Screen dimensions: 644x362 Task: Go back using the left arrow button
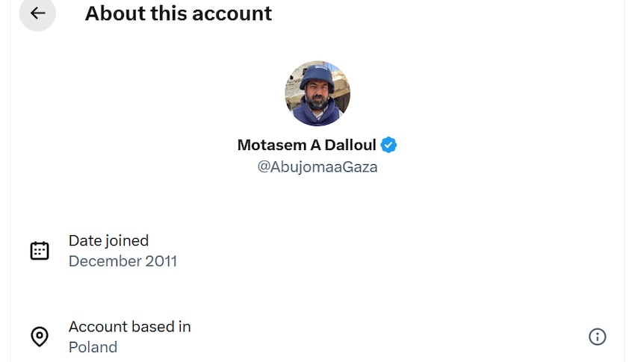tap(37, 13)
